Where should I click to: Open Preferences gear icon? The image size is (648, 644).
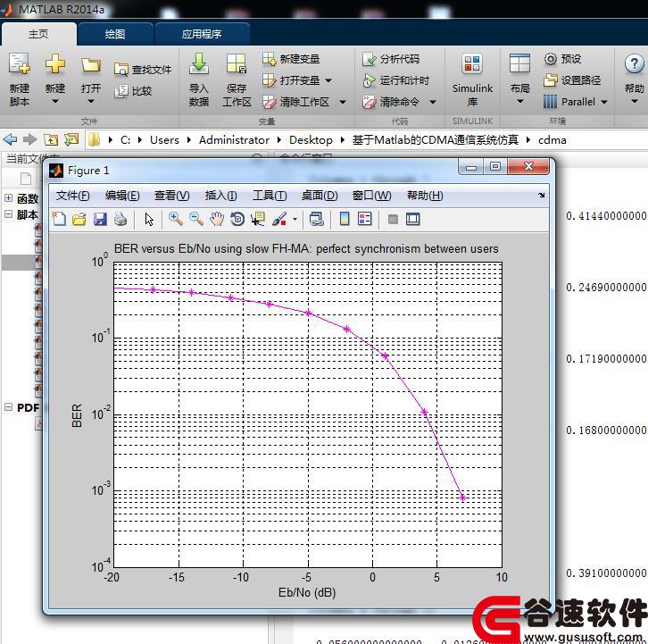pyautogui.click(x=551, y=59)
